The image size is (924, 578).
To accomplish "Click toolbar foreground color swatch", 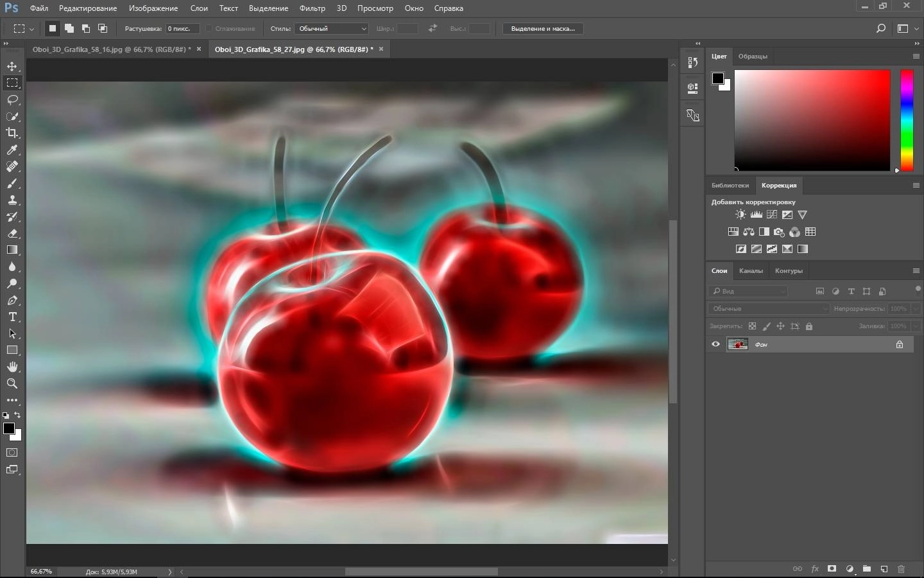I will [x=9, y=428].
